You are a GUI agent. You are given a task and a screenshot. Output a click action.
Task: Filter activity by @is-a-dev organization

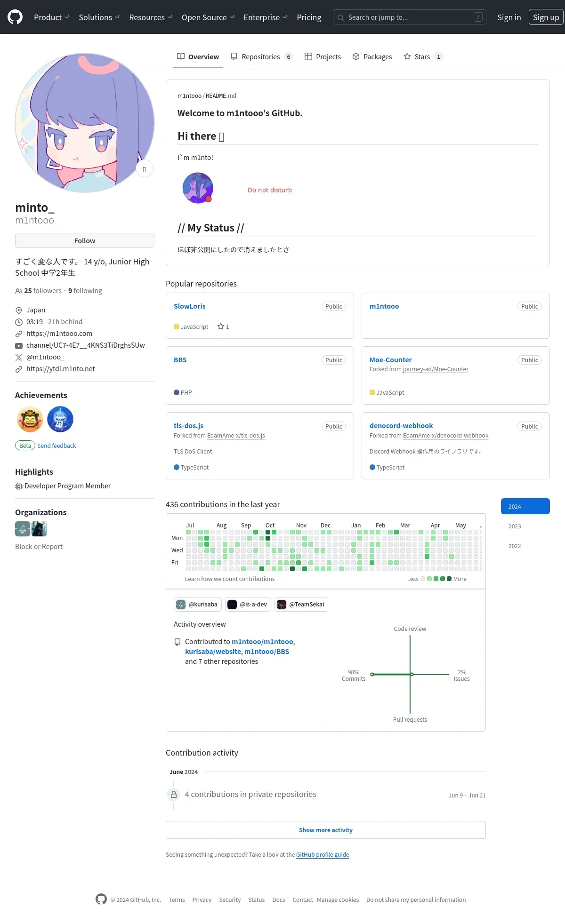pos(248,605)
